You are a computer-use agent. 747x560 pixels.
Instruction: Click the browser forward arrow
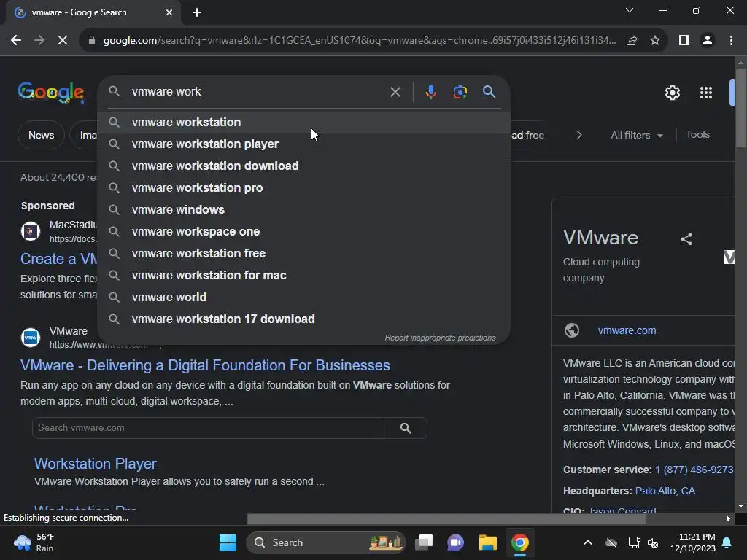pos(39,41)
